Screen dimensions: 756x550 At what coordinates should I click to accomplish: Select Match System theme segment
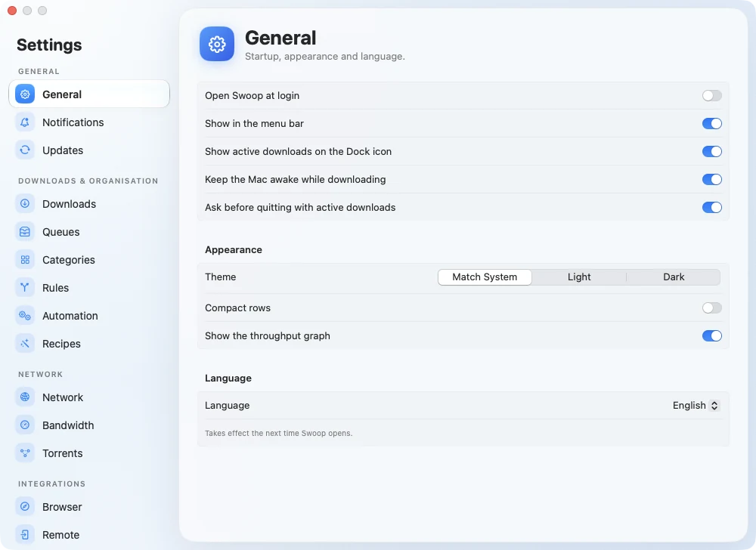485,277
